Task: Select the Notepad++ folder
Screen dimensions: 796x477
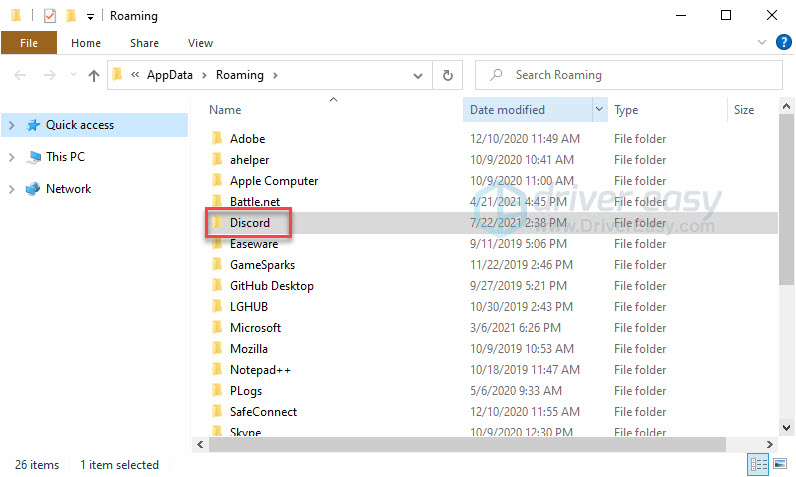Action: click(x=260, y=370)
